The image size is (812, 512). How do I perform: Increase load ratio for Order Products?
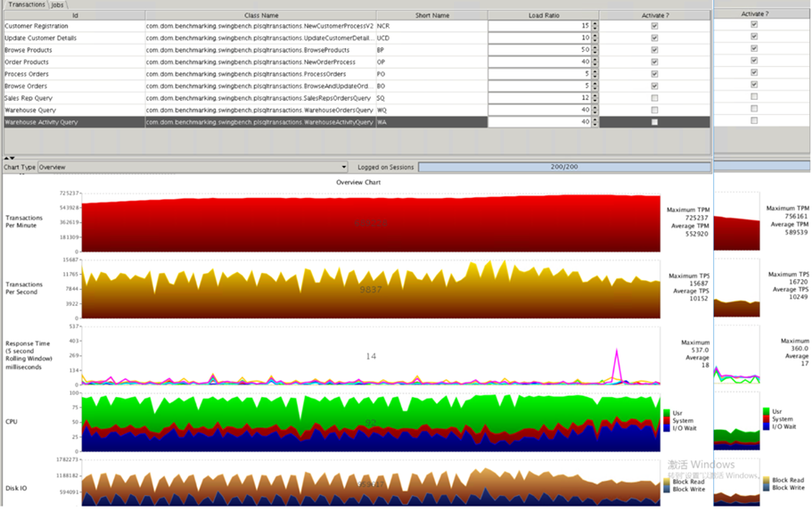595,60
